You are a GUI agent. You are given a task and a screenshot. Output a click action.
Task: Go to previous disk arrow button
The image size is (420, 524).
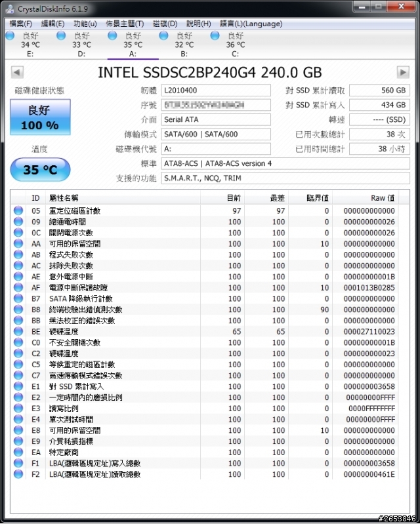coord(17,72)
